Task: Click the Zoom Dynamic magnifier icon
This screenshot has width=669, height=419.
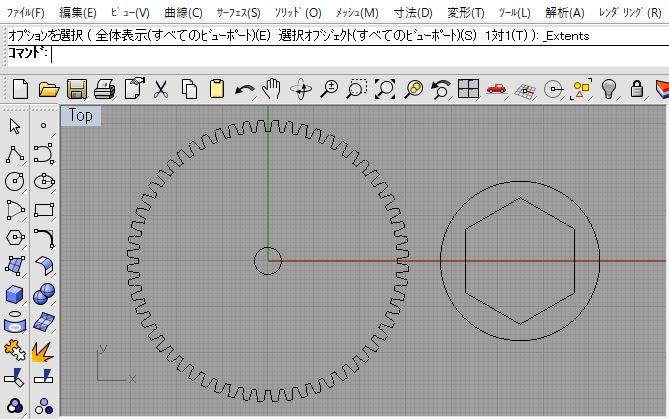Action: pyautogui.click(x=329, y=89)
